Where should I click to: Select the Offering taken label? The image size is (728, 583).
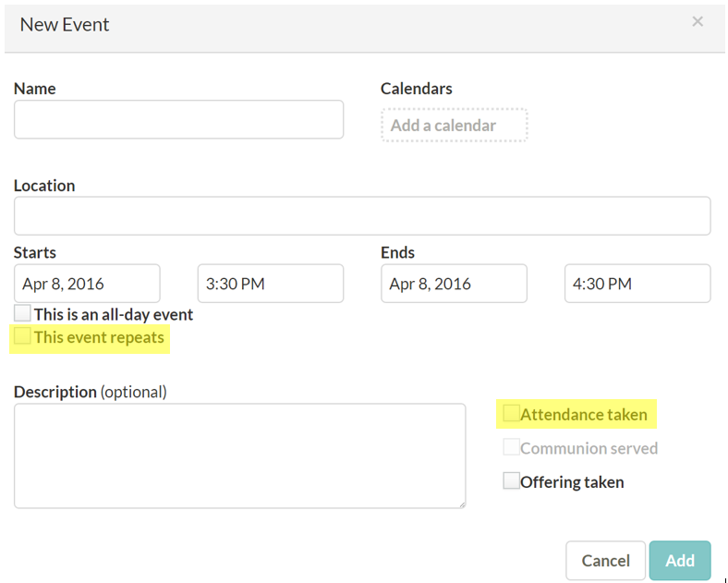tap(572, 482)
